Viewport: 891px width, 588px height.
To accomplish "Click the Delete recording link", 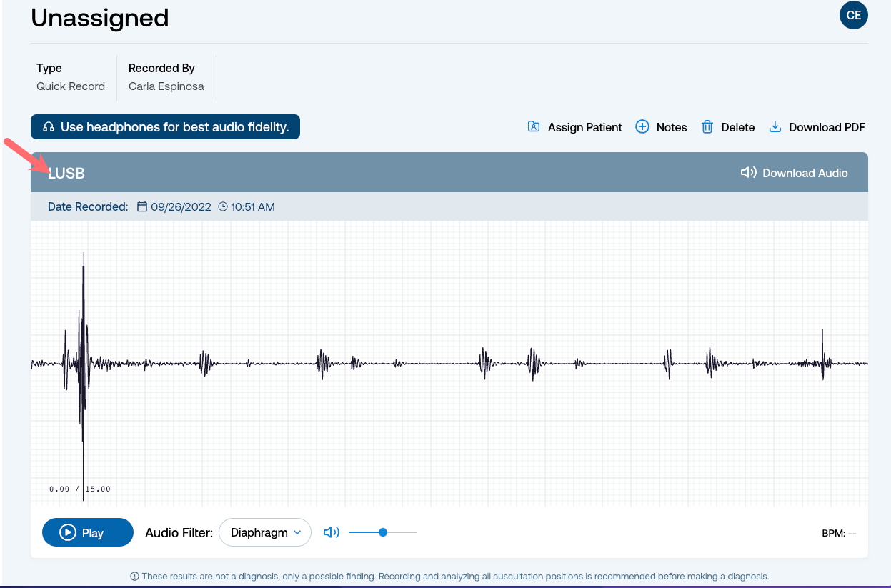I will [x=727, y=127].
